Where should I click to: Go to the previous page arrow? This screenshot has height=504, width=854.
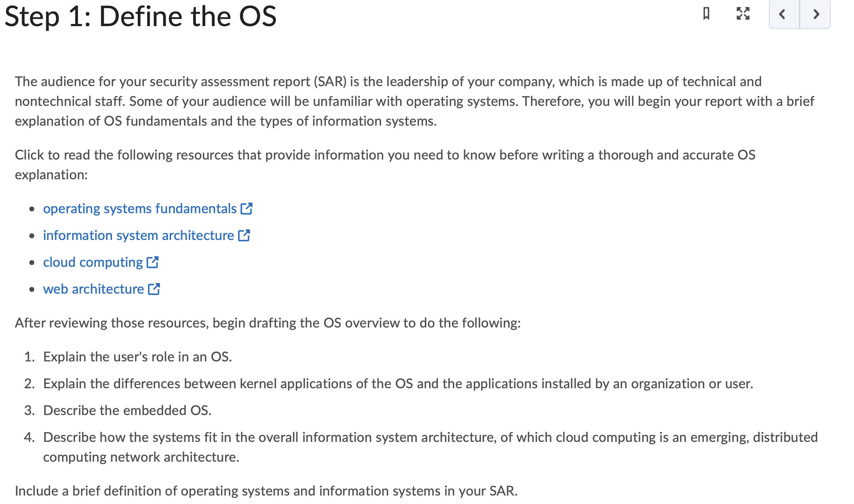click(784, 14)
